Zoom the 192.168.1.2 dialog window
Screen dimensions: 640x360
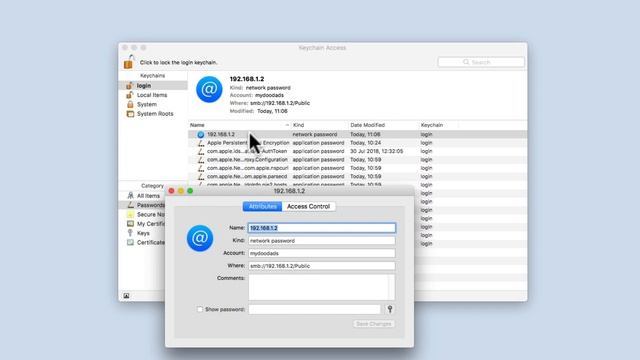190,191
